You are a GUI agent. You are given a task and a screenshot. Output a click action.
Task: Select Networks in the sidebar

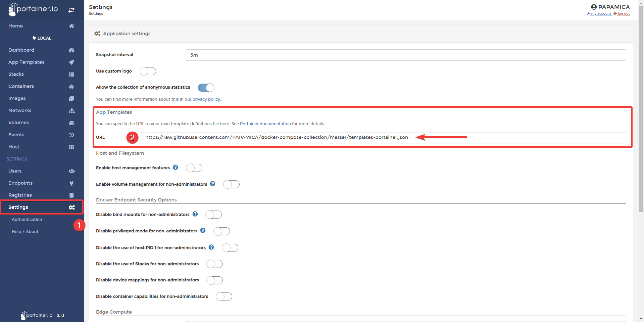tap(42, 110)
